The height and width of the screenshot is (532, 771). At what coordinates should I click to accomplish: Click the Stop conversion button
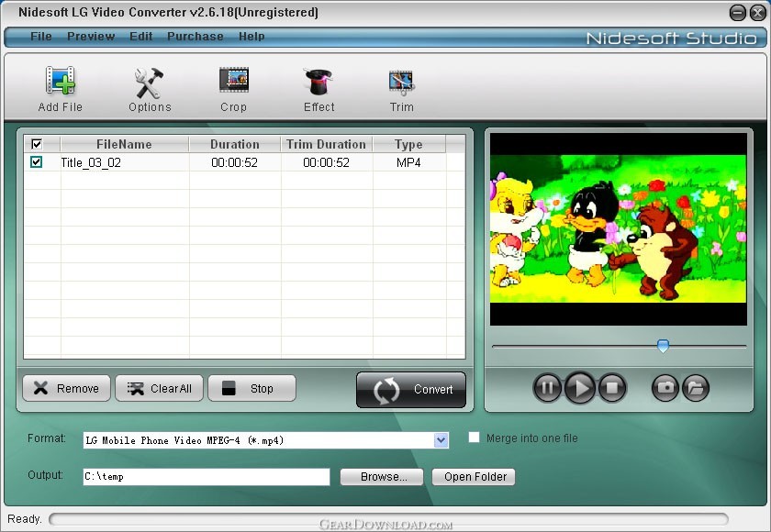point(251,388)
